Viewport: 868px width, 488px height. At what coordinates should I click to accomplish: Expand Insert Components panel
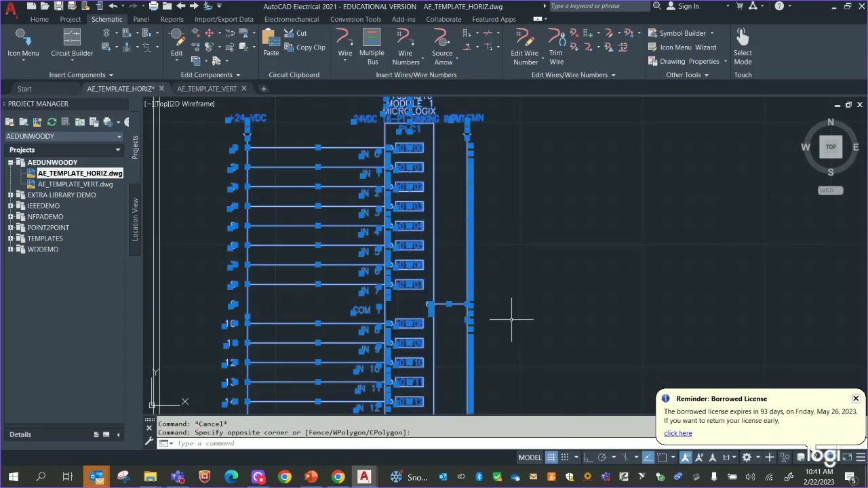(x=81, y=75)
